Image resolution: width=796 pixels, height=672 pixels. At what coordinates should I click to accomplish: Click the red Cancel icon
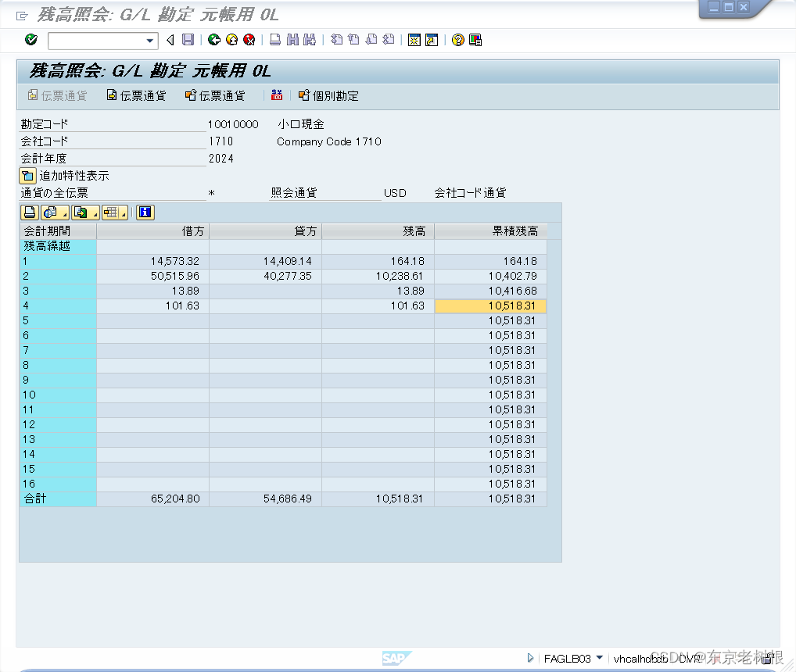249,40
